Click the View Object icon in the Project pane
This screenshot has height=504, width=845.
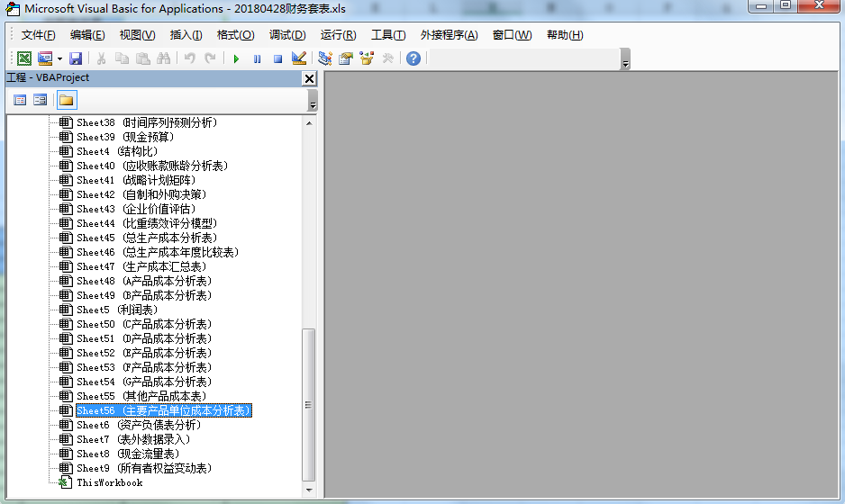click(x=41, y=100)
